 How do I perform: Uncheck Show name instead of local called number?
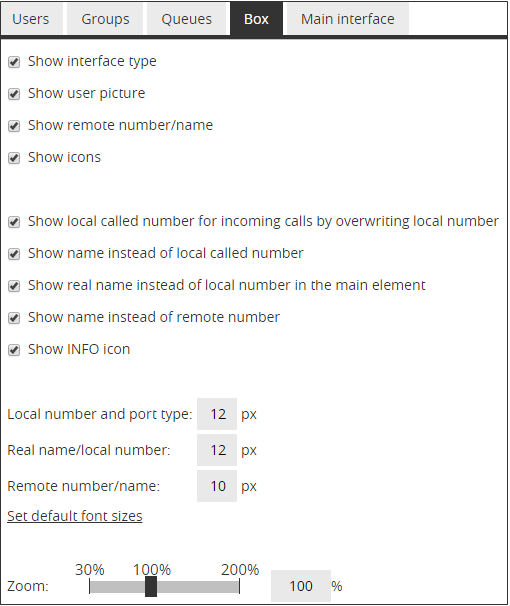14,254
